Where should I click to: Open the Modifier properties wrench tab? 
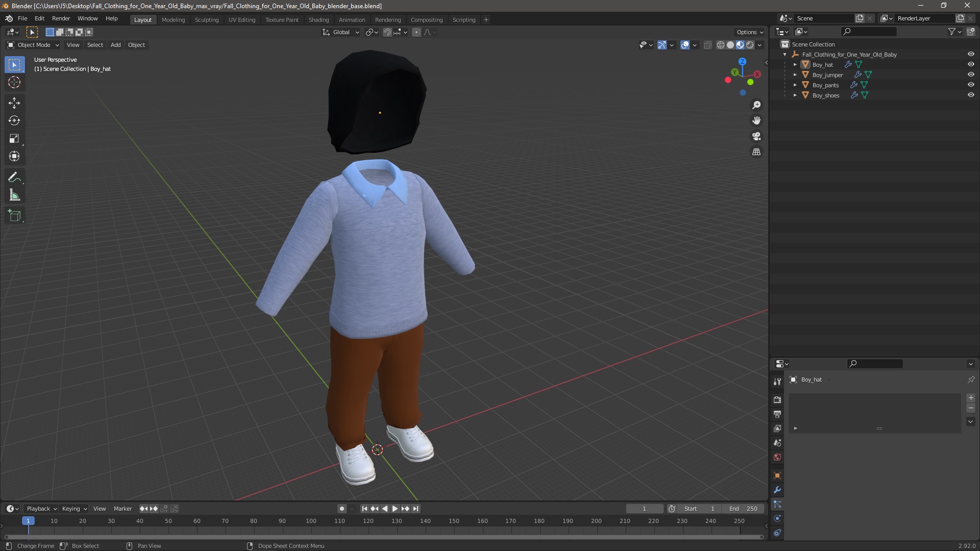[777, 490]
